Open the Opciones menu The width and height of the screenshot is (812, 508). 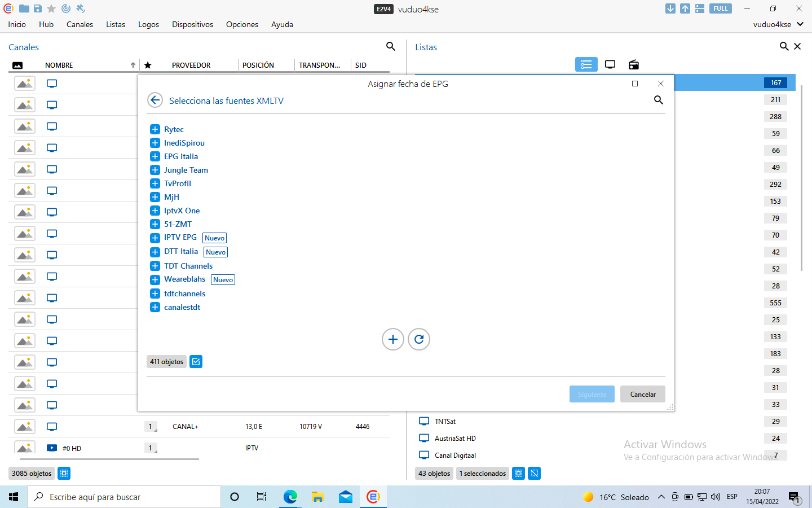(x=242, y=24)
